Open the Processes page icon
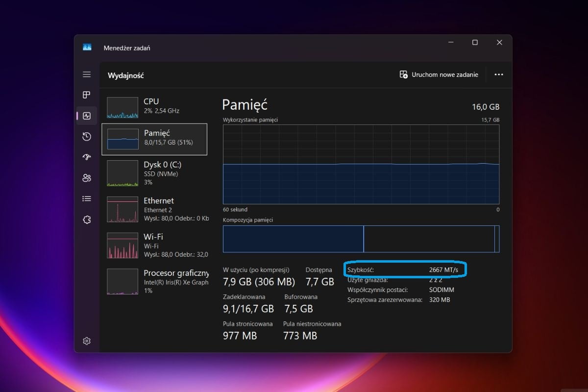588x392 pixels. 87,95
